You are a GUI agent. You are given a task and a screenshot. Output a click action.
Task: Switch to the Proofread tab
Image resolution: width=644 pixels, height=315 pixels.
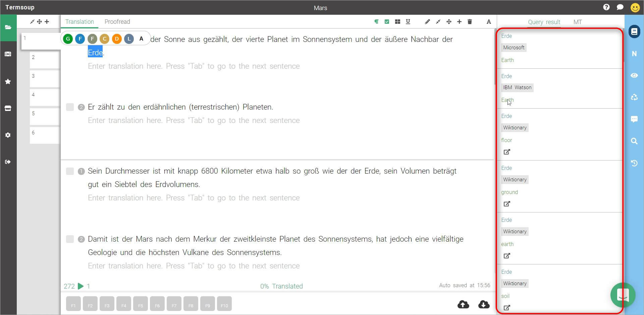click(117, 22)
